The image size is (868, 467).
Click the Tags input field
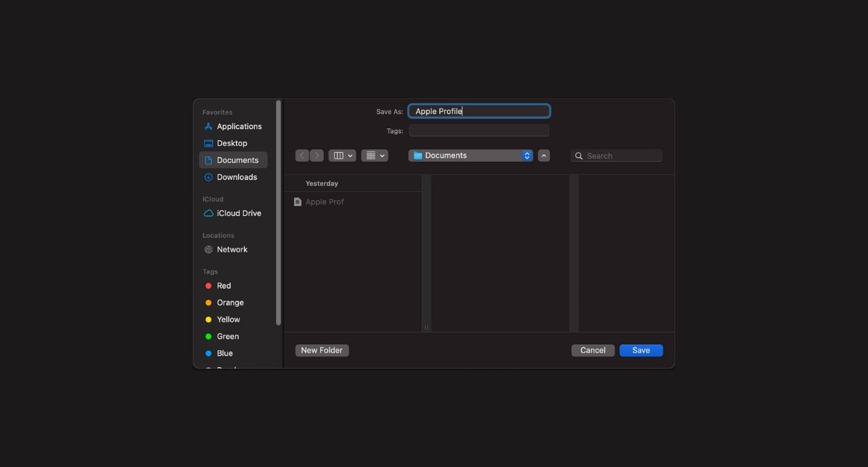[x=479, y=130]
